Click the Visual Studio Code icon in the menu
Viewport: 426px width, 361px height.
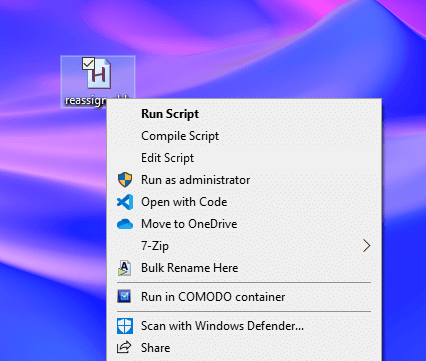(125, 202)
